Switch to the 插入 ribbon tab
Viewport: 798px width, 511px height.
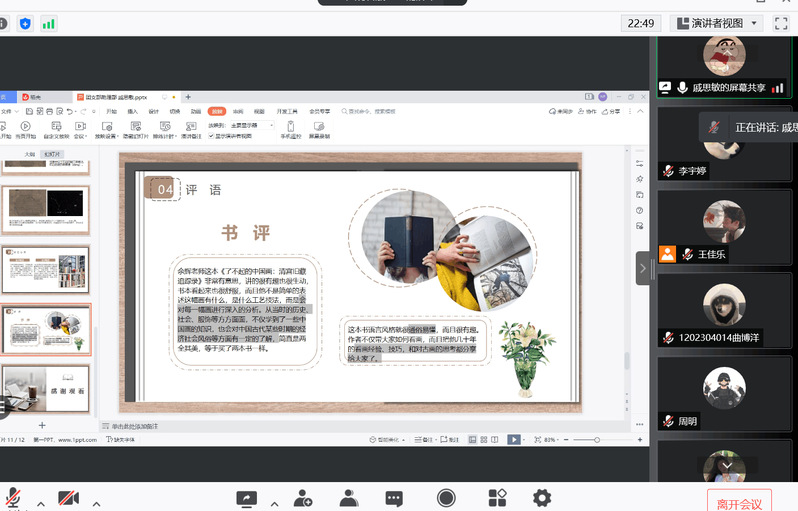pyautogui.click(x=132, y=111)
